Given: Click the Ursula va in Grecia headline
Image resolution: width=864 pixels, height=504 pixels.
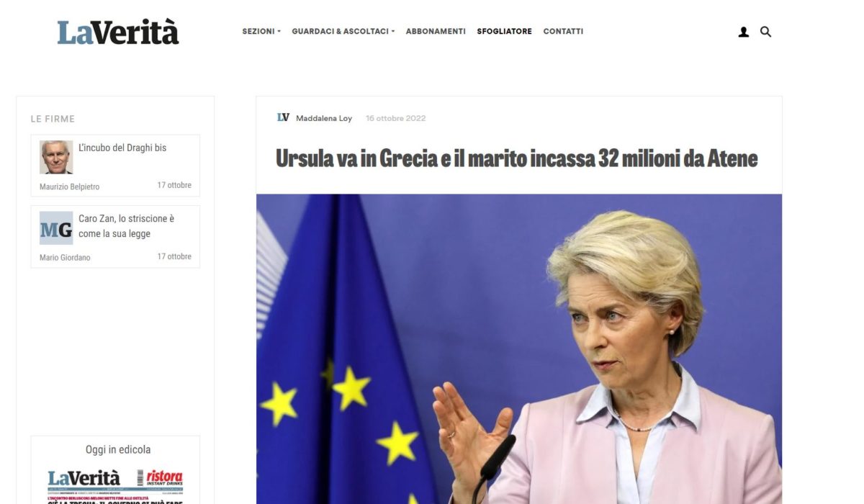Looking at the screenshot, I should pos(517,158).
